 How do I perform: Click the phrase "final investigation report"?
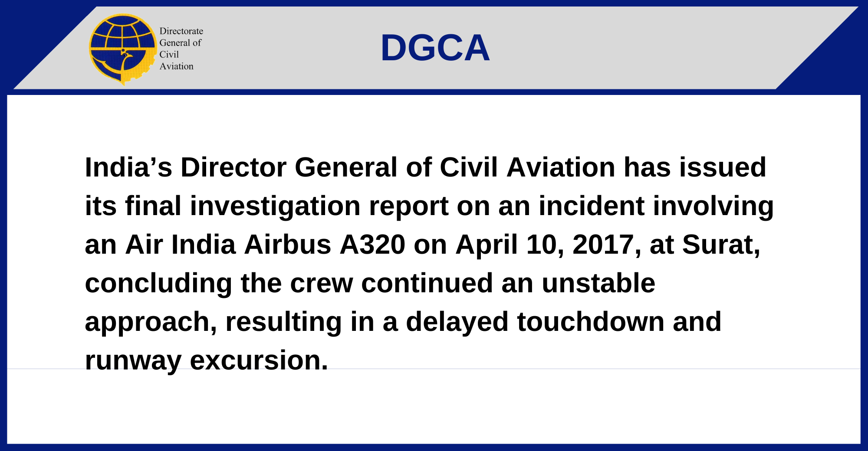coord(287,206)
